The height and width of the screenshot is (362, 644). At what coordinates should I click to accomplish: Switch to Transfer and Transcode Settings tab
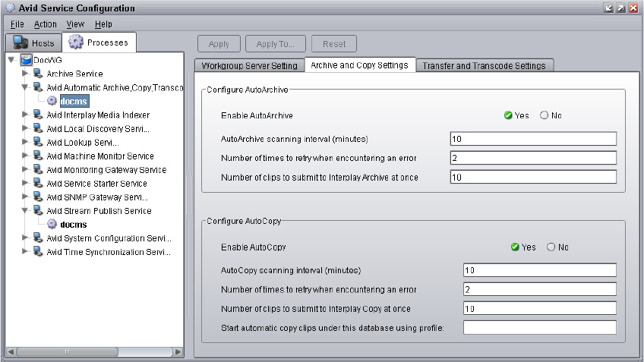(485, 66)
